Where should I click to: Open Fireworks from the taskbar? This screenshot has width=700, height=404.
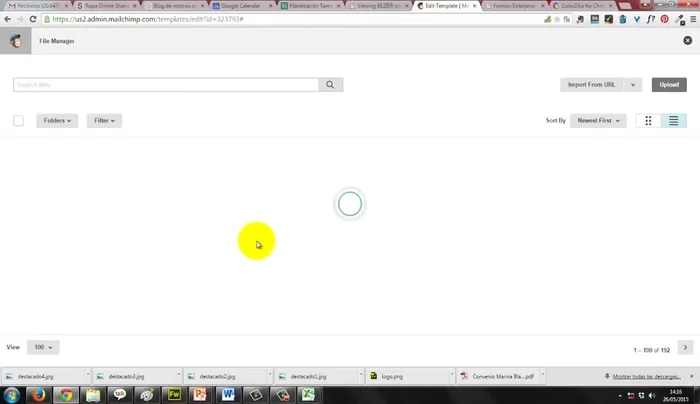174,394
